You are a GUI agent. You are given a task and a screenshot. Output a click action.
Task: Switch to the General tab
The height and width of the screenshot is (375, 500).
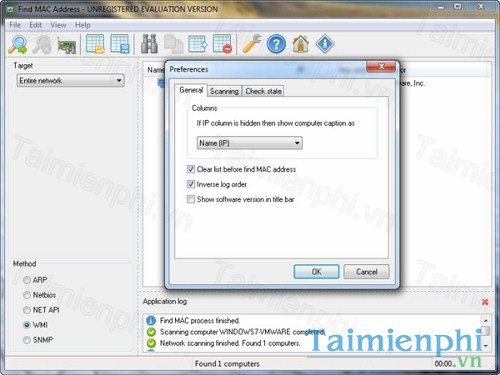click(191, 90)
